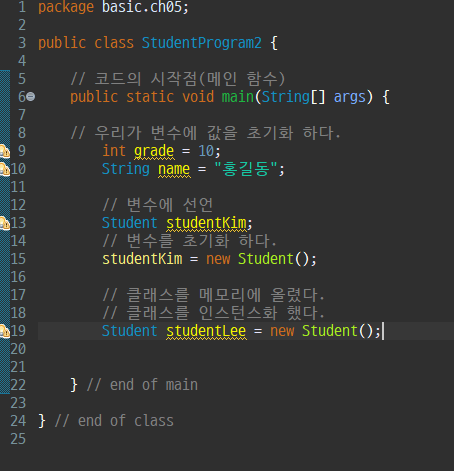Image resolution: width=454 pixels, height=471 pixels.
Task: Click the 'int' keyword on line 9
Action: click(x=114, y=151)
